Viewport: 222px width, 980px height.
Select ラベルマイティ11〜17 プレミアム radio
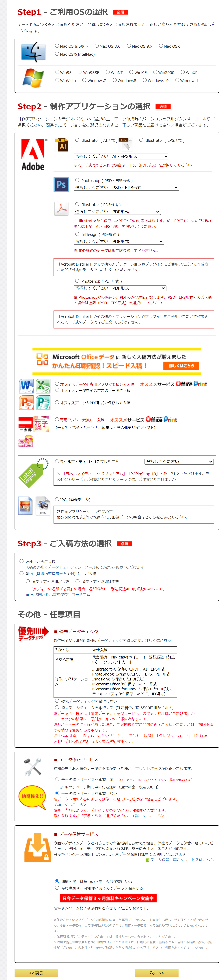[57, 461]
